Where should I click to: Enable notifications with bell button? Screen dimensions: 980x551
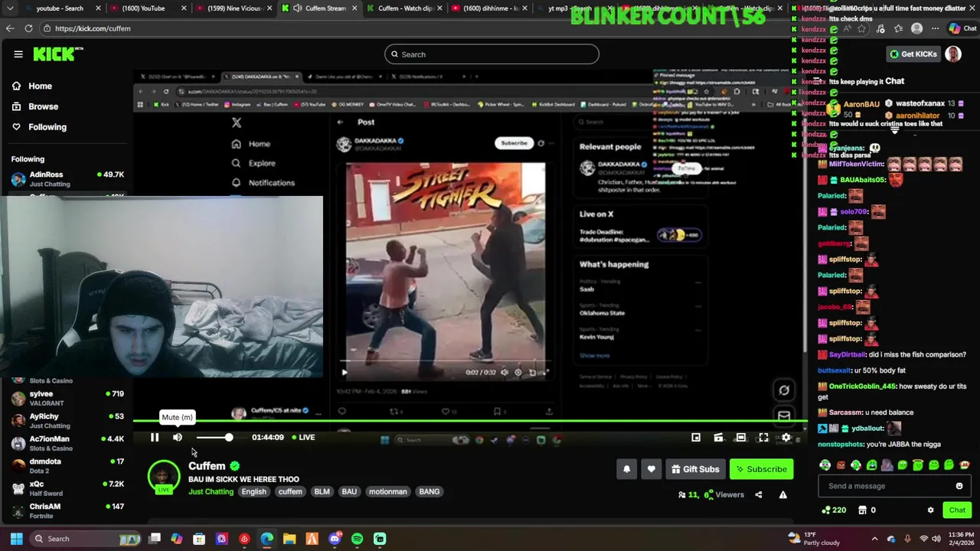(626, 469)
